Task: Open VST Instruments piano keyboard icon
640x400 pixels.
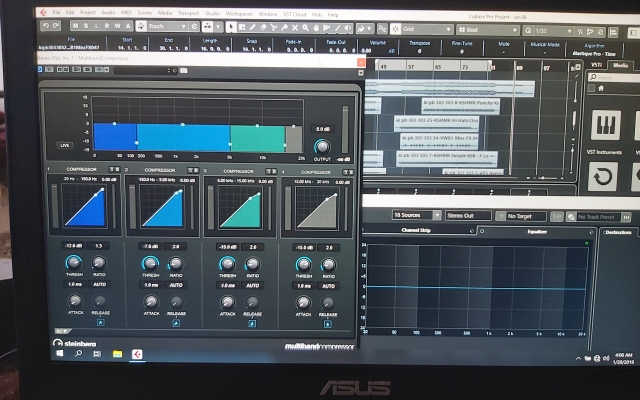Action: pos(606,125)
